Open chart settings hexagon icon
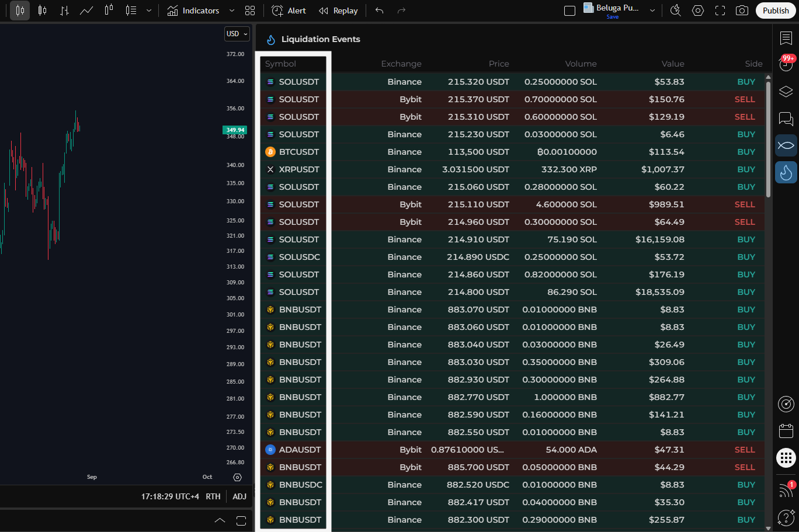Image resolution: width=799 pixels, height=532 pixels. (698, 11)
